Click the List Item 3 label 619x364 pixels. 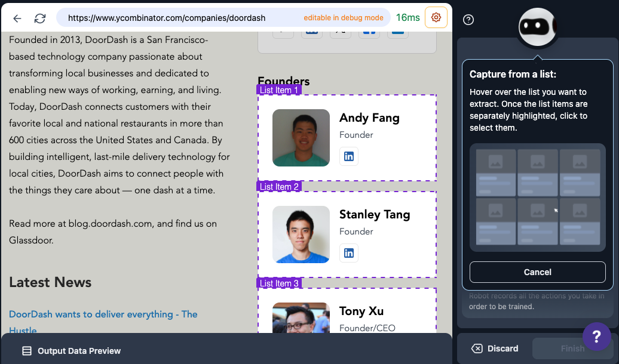click(x=279, y=283)
